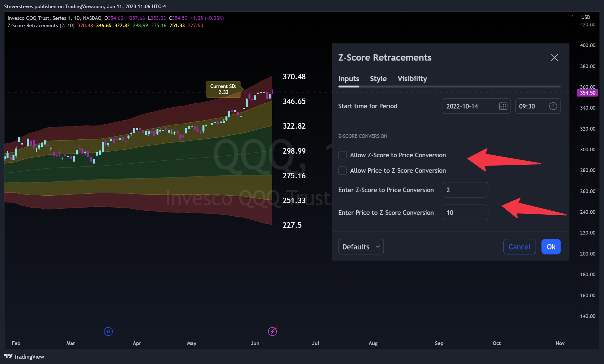This screenshot has width=604, height=364.
Task: Click the Z-Score Retracements indicator legend
Action: pyautogui.click(x=41, y=26)
